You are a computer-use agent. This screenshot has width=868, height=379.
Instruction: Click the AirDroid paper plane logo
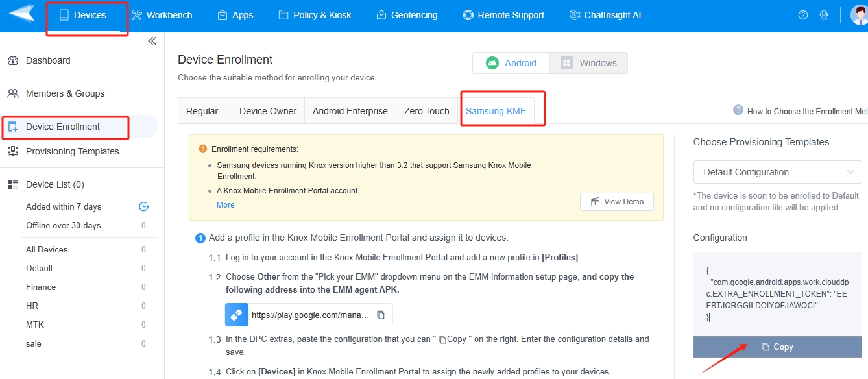click(x=21, y=14)
